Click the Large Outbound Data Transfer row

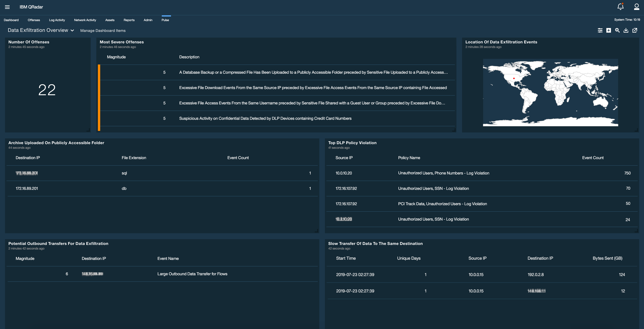click(x=192, y=274)
